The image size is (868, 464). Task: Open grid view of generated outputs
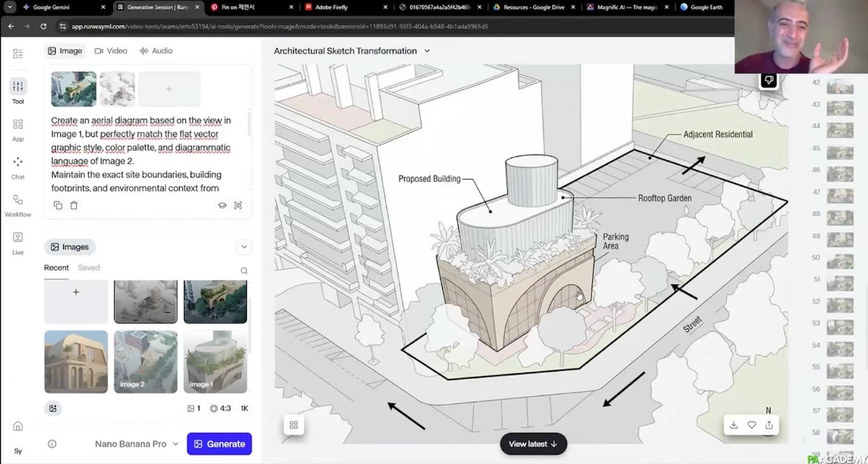(x=294, y=424)
